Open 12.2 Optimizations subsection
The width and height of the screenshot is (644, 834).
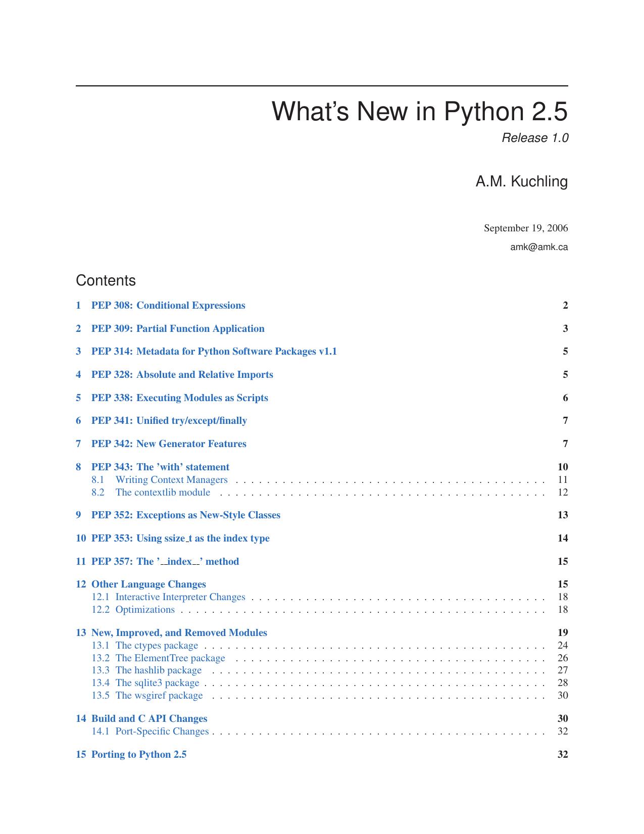click(133, 610)
